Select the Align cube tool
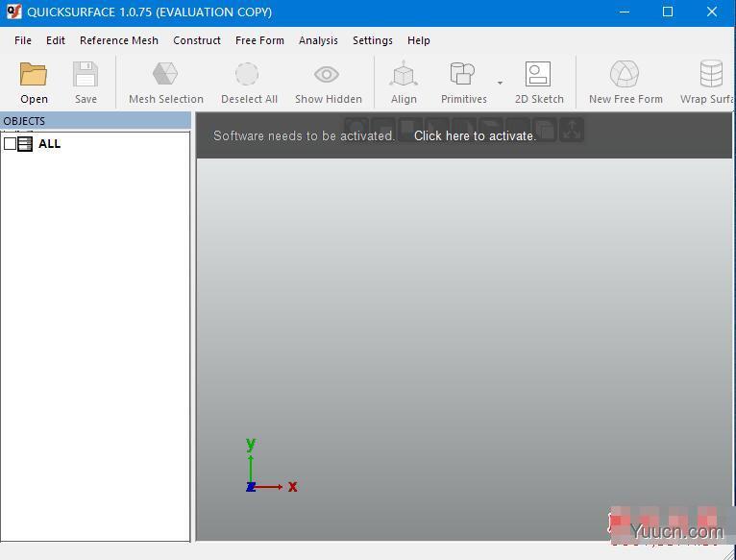The image size is (736, 560). pyautogui.click(x=404, y=74)
